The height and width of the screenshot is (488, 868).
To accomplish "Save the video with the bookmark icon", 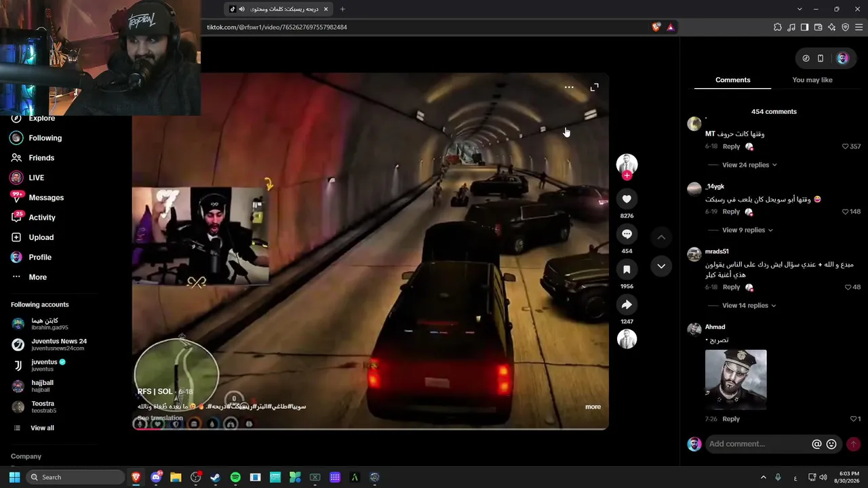I will point(627,269).
